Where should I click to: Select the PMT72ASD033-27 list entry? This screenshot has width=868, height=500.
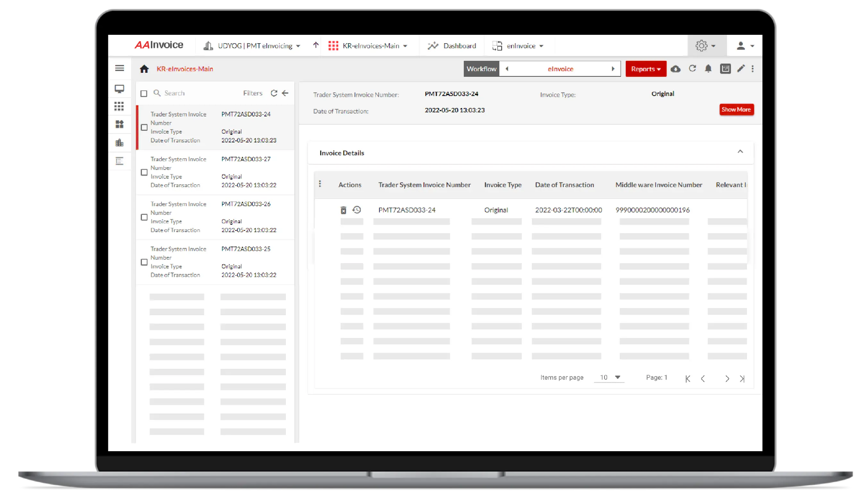coord(216,172)
